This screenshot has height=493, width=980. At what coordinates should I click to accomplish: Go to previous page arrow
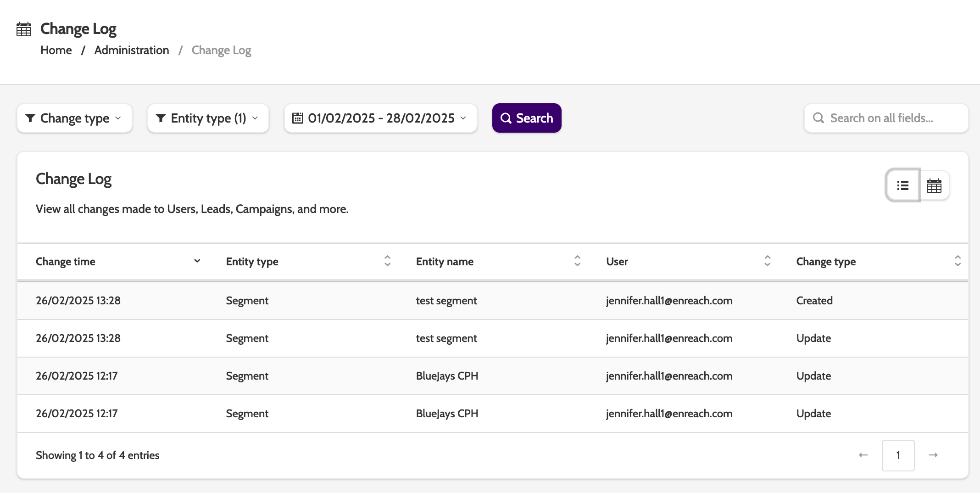point(863,455)
